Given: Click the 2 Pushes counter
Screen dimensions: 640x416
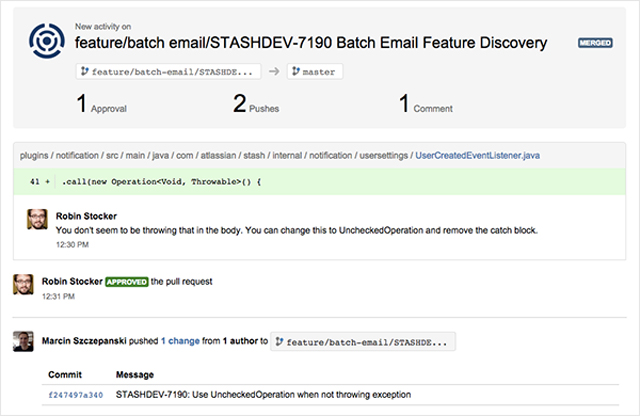Looking at the screenshot, I should pos(256,103).
